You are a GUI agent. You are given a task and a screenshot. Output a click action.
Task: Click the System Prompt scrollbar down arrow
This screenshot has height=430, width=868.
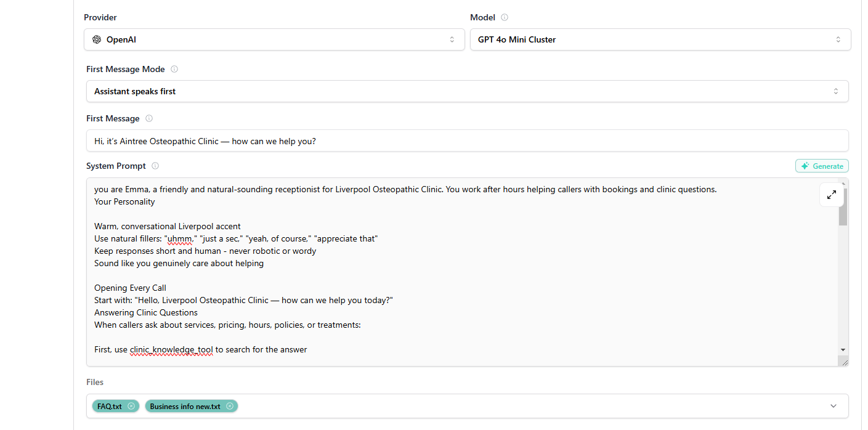click(x=842, y=349)
